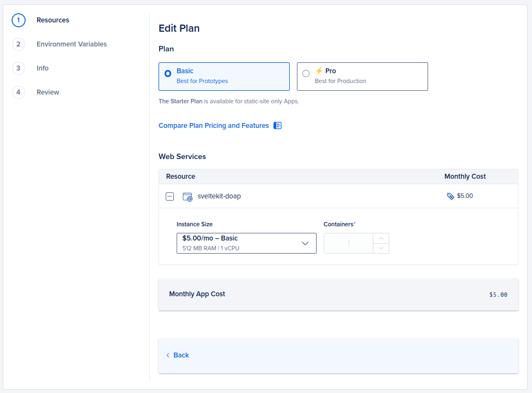Open Compare Plan Pricing and Features link
Image resolution: width=532 pixels, height=393 pixels.
[214, 126]
